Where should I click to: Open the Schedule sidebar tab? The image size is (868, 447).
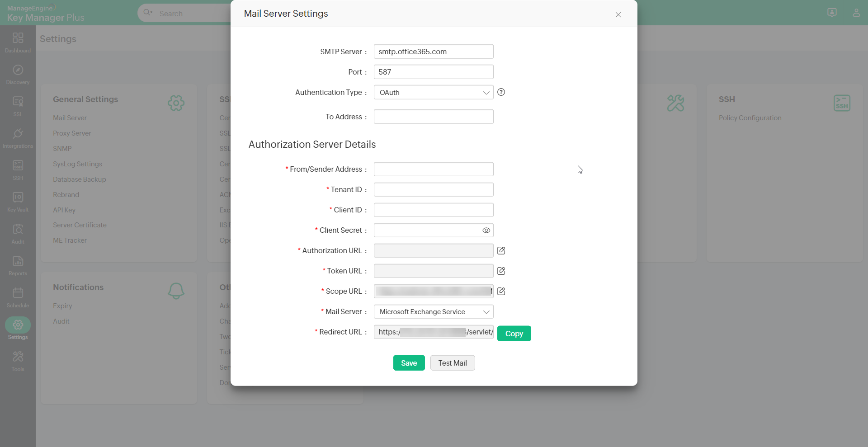coord(18,297)
